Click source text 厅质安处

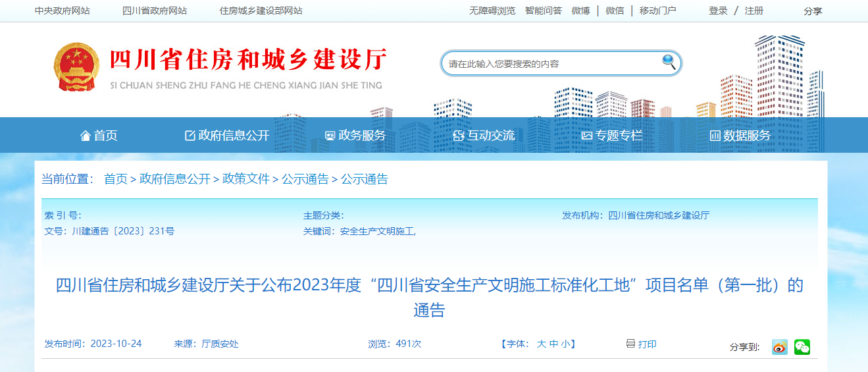[220, 344]
